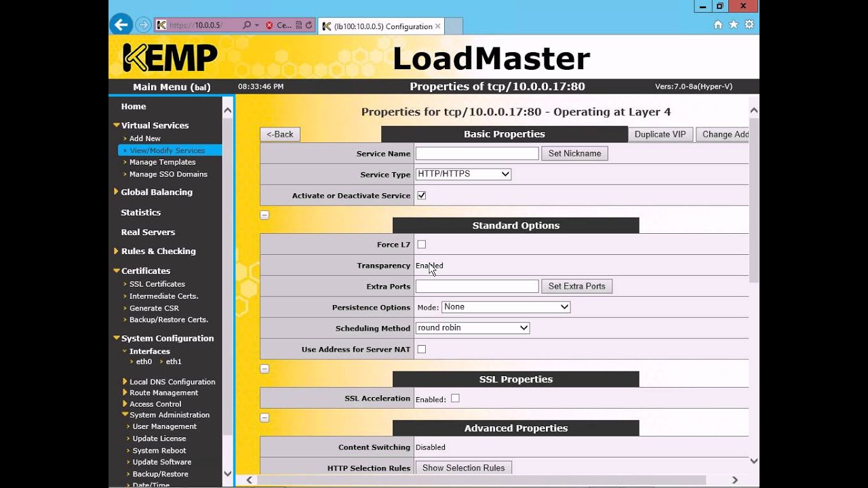This screenshot has width=868, height=488.
Task: Open SSL Certificates menu item
Action: coord(157,284)
